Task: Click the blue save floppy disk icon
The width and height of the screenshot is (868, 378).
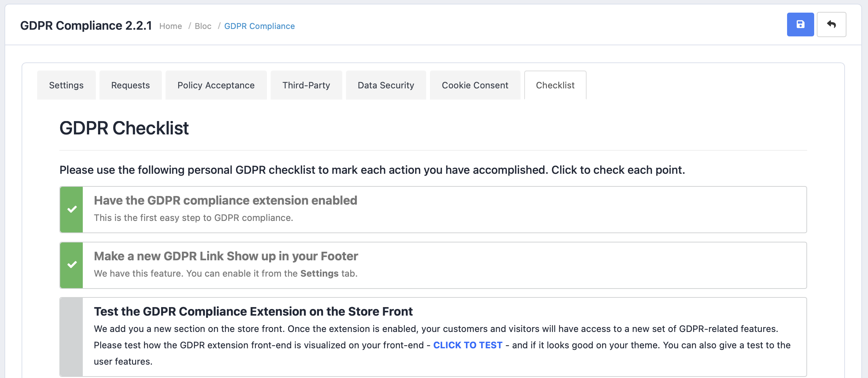Action: pos(800,25)
